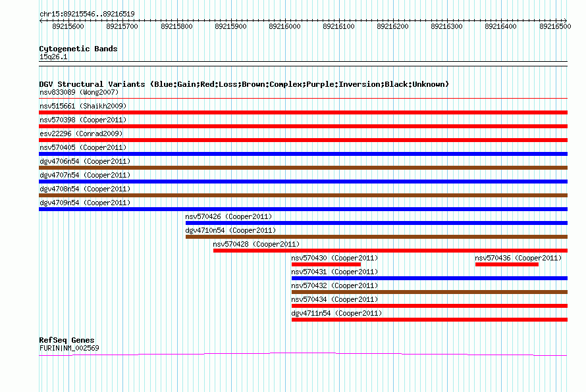The height and width of the screenshot is (392, 586).
Task: Click the nsv833089 (Wong2007) variant label
Action: [x=79, y=92]
